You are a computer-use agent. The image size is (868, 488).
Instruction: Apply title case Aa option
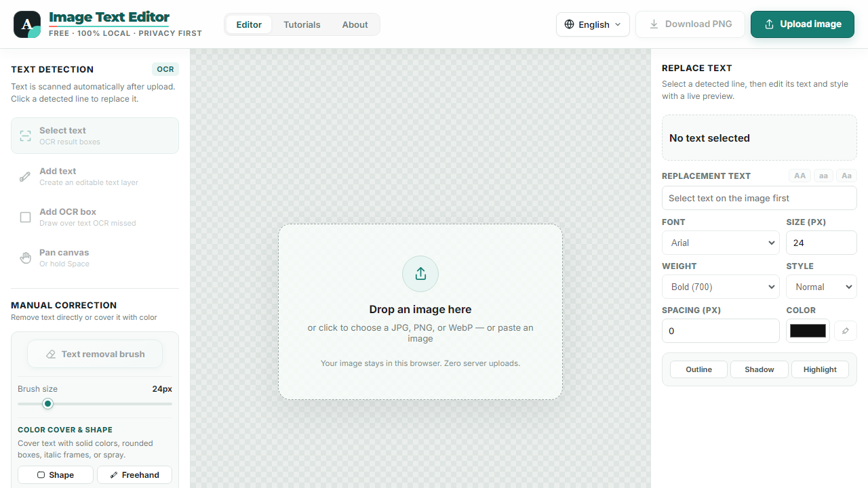pos(846,176)
